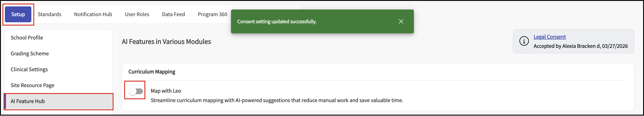The image size is (644, 116).
Task: Open the Legal Consent link
Action: (x=549, y=37)
